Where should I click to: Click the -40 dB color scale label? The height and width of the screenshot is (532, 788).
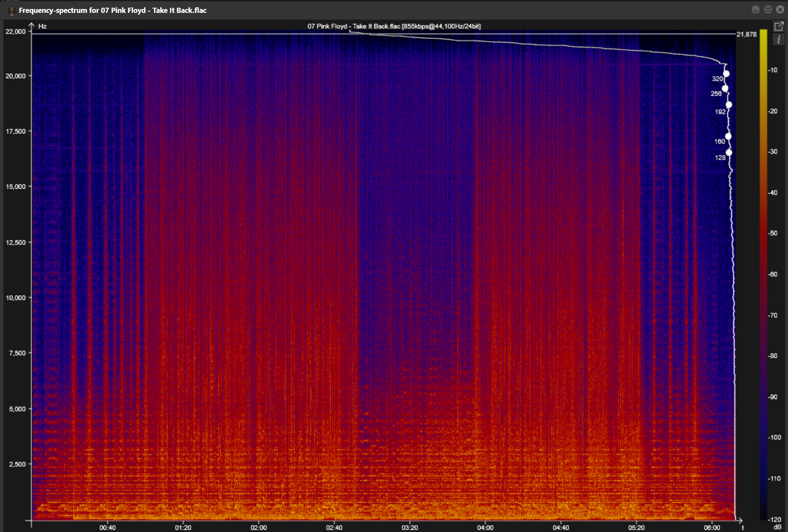773,193
